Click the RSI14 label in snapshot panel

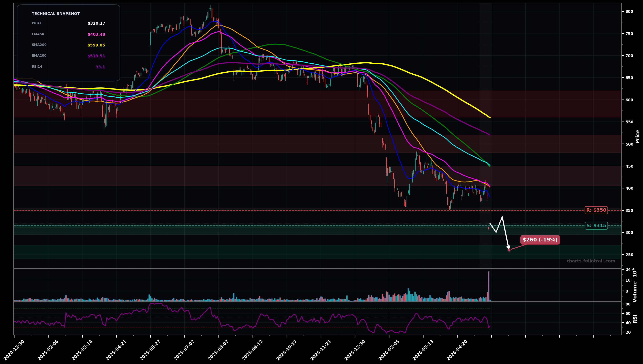pyautogui.click(x=37, y=67)
